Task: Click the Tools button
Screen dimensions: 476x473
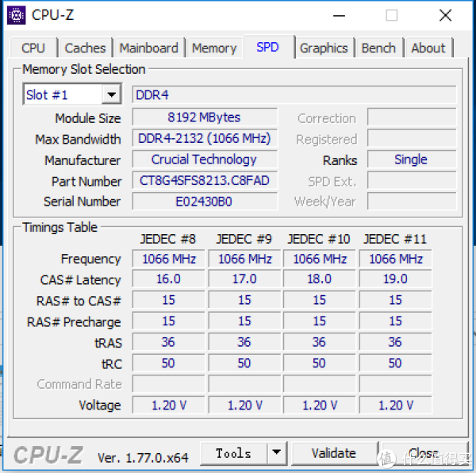Action: (x=234, y=453)
